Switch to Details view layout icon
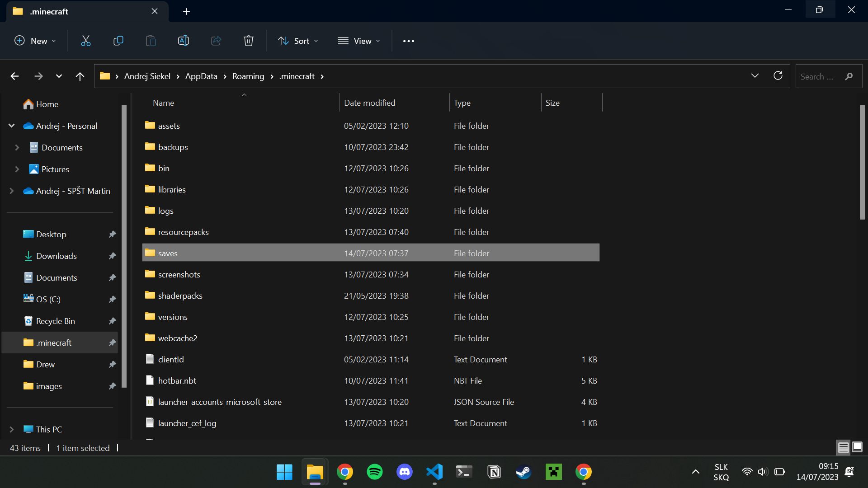This screenshot has width=868, height=488. tap(843, 447)
